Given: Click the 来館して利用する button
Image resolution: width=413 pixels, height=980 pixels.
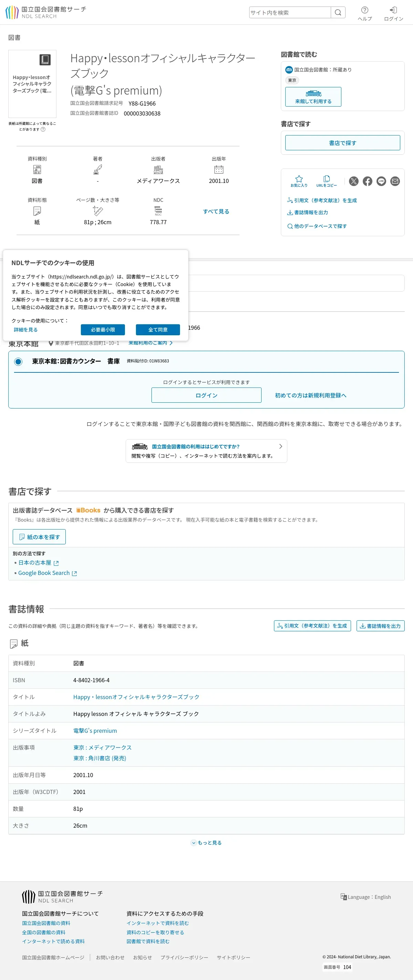Looking at the screenshot, I should click(313, 97).
